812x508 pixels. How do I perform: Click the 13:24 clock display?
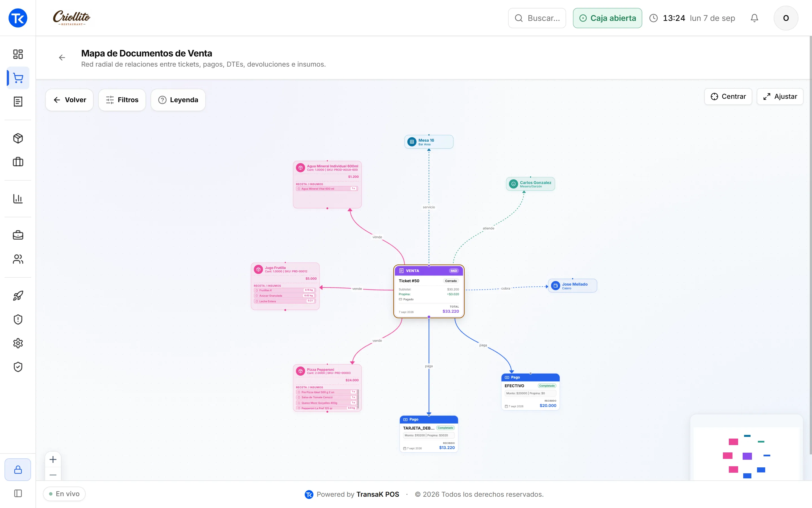(x=674, y=18)
